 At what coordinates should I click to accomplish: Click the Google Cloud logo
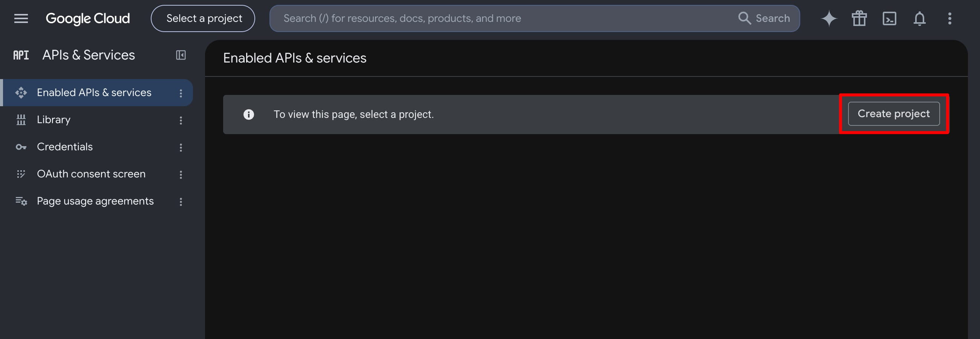click(88, 18)
